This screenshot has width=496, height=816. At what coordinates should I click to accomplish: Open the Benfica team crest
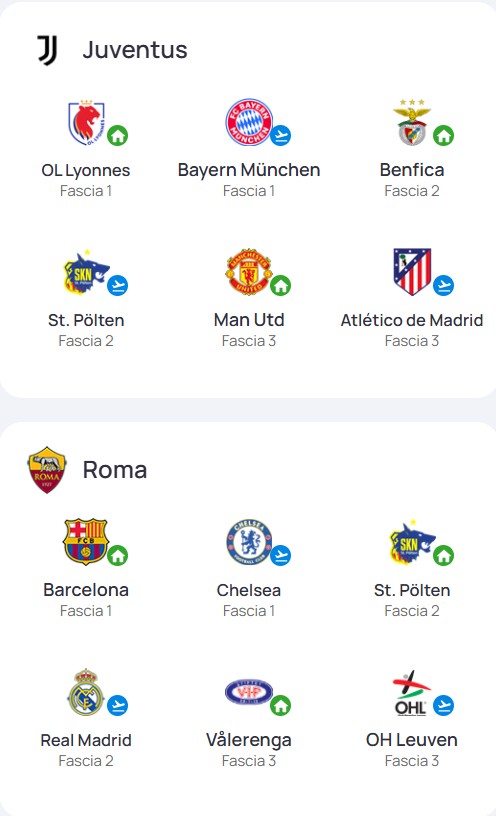pos(412,122)
